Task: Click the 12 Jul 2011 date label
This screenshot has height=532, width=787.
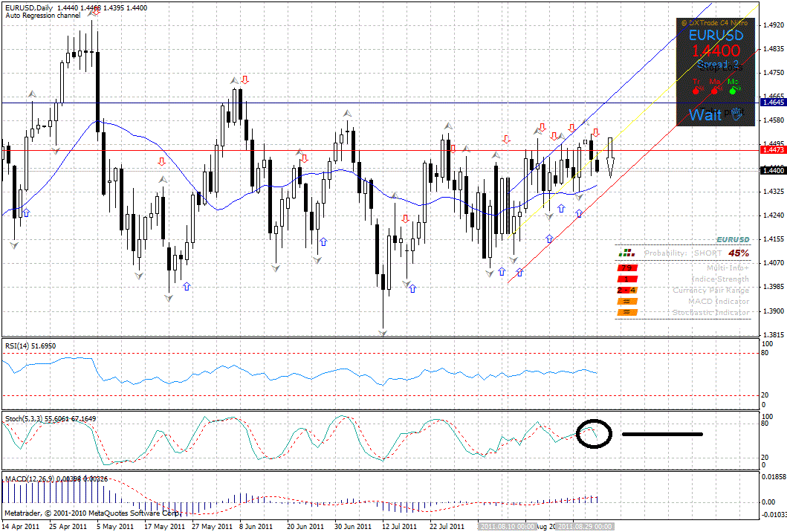Action: (400, 527)
